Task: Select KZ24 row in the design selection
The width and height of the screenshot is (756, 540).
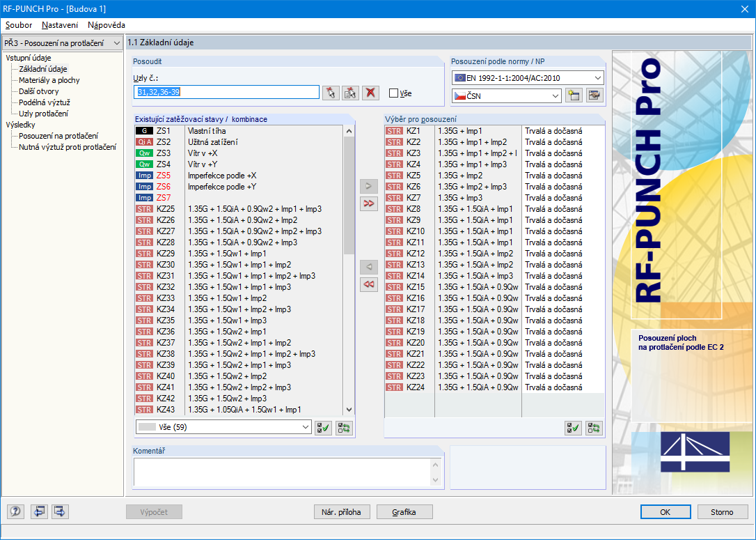Action: coord(494,387)
